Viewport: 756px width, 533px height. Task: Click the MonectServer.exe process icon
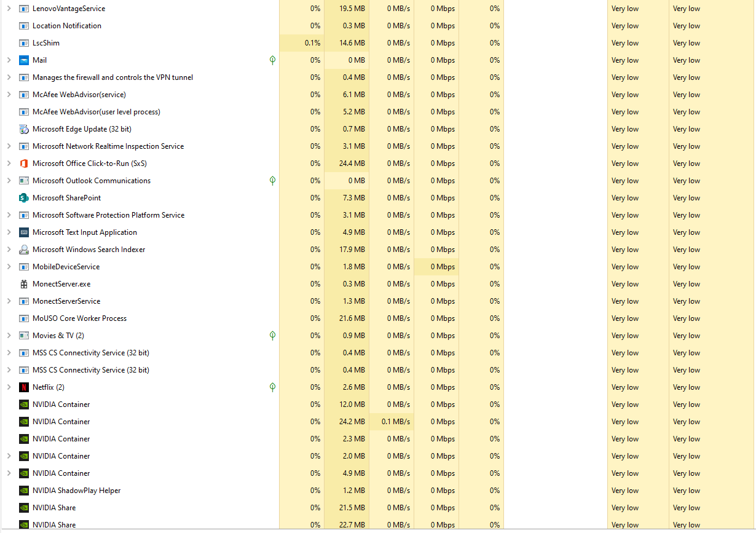point(24,284)
